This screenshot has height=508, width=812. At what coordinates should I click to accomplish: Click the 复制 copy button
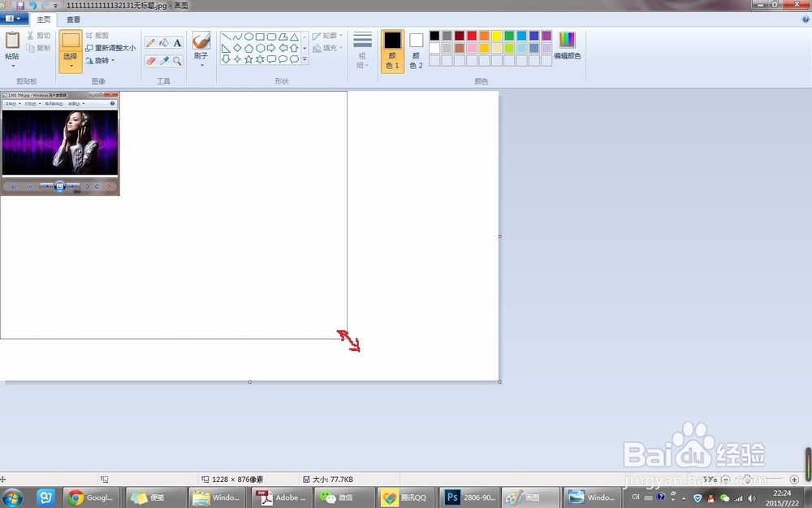pyautogui.click(x=39, y=48)
